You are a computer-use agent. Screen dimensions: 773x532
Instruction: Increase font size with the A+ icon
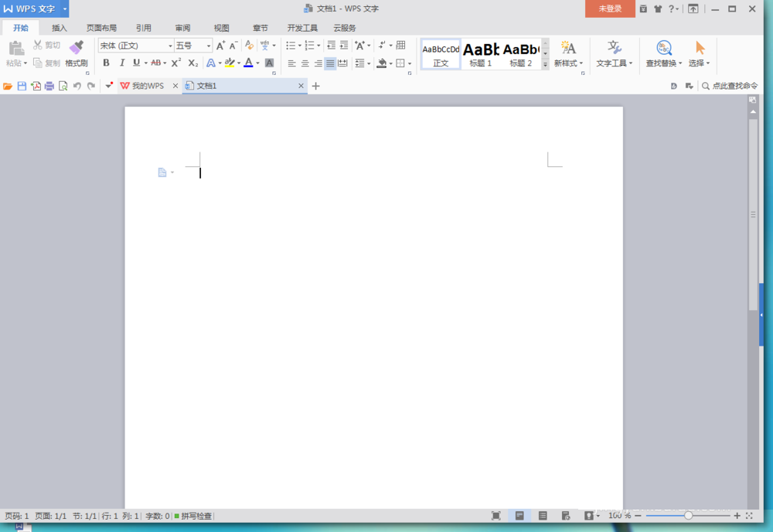pyautogui.click(x=220, y=46)
